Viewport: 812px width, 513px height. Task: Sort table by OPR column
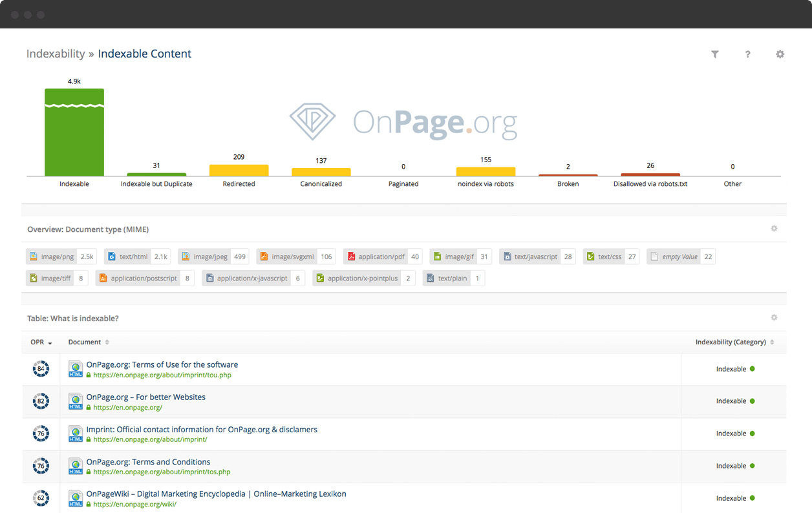pos(41,342)
